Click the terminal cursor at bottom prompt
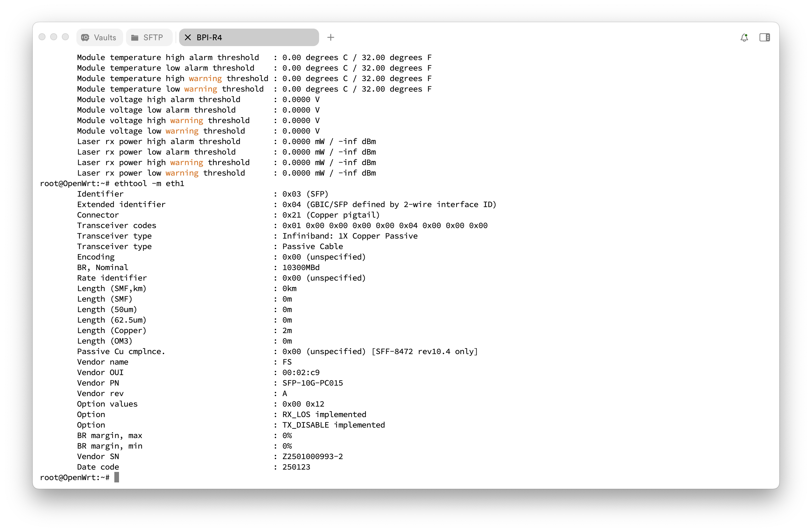The image size is (812, 532). (117, 477)
